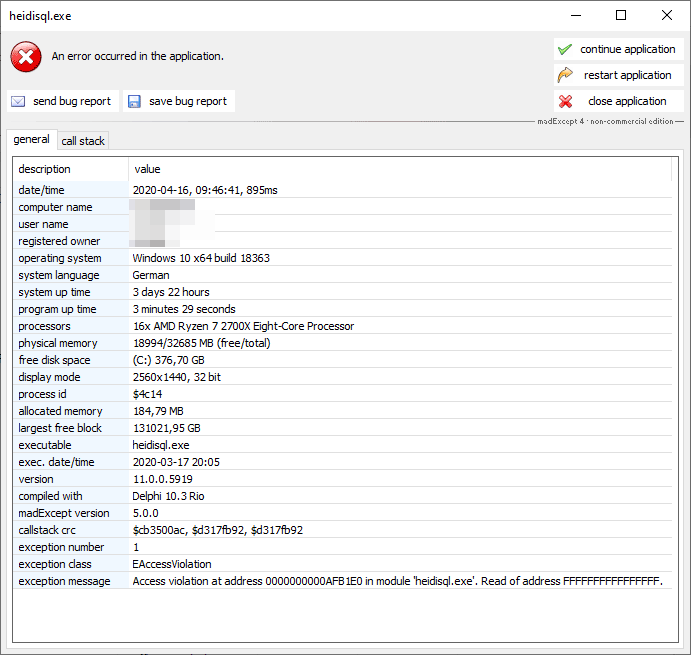Image resolution: width=691 pixels, height=655 pixels.
Task: Click the 'German' system language value
Action: (151, 275)
